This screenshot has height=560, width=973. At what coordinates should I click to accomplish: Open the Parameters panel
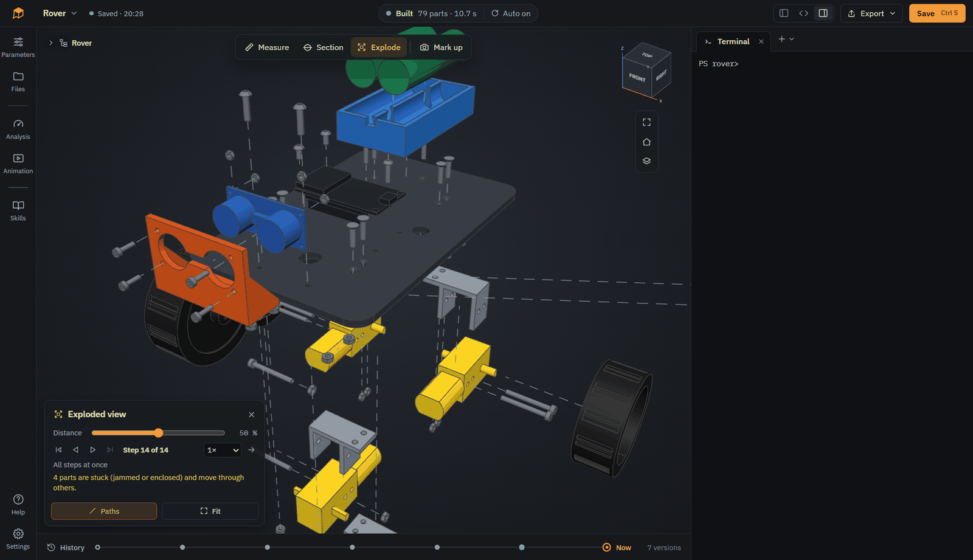[x=18, y=47]
